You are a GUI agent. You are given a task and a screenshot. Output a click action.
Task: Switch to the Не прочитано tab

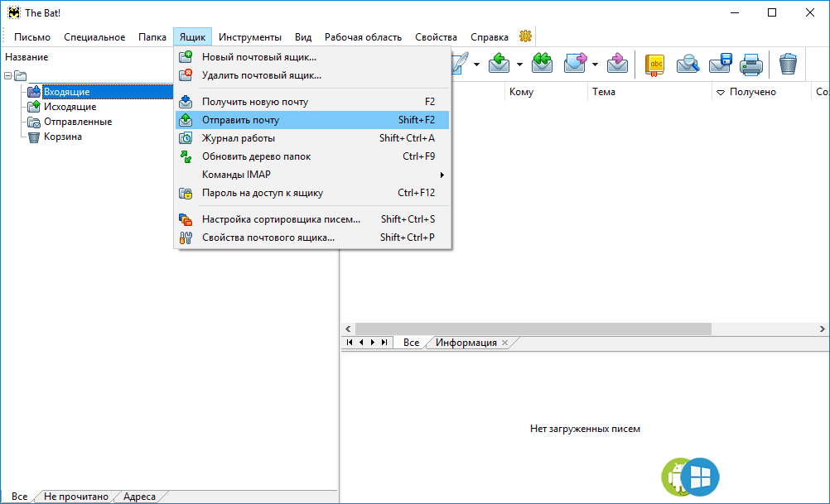pyautogui.click(x=76, y=497)
